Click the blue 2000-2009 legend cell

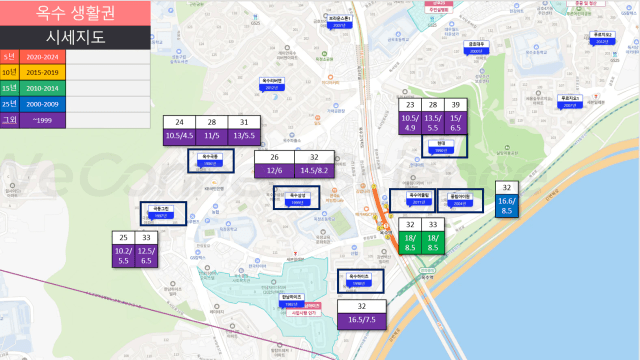pyautogui.click(x=42, y=104)
